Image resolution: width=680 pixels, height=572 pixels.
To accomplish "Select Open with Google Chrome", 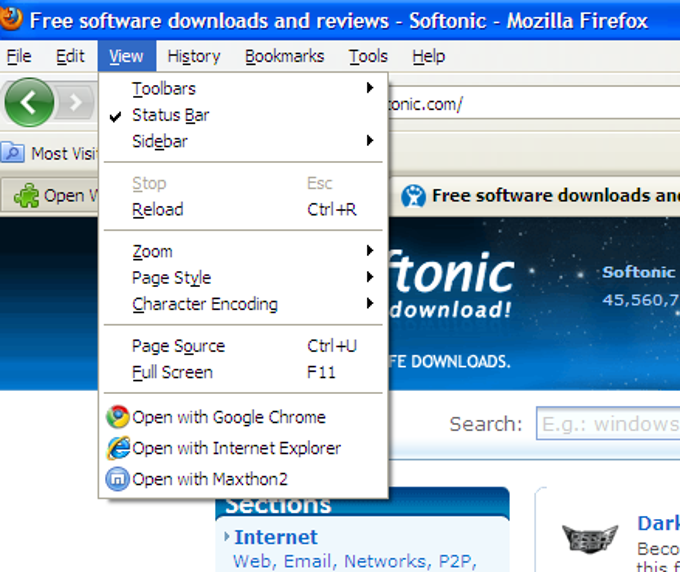I will click(x=243, y=417).
